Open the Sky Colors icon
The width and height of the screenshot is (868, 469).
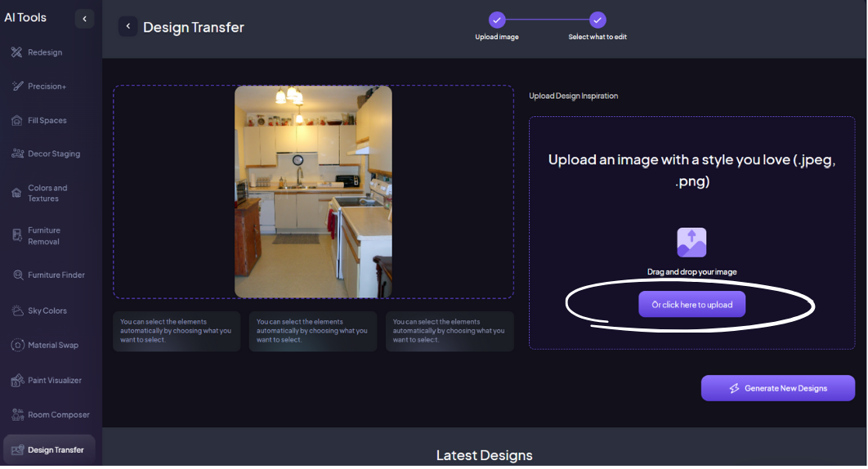(x=16, y=310)
